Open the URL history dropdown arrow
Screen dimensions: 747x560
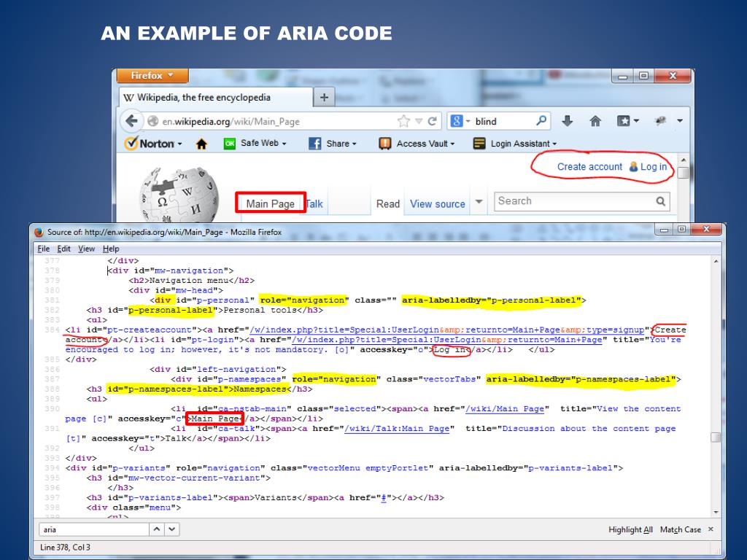coord(418,122)
